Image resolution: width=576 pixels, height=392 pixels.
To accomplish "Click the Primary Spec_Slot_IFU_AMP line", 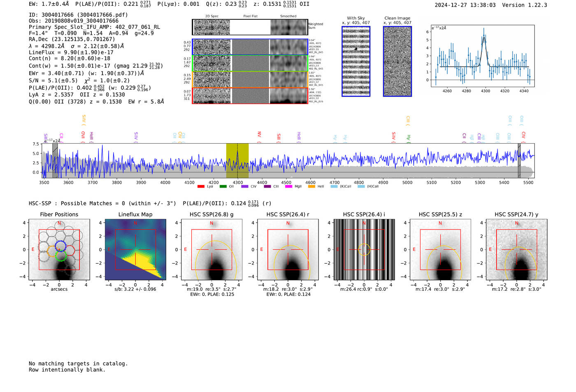I will click(95, 27).
